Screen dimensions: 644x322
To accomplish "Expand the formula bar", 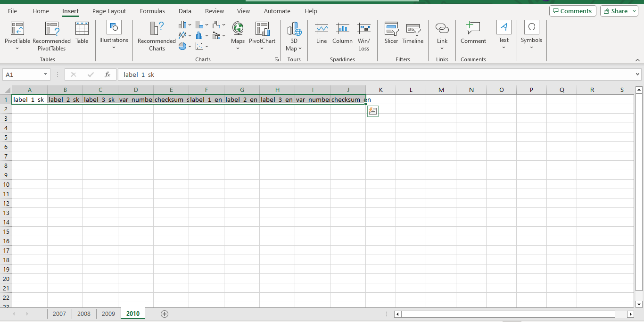I will coord(638,74).
